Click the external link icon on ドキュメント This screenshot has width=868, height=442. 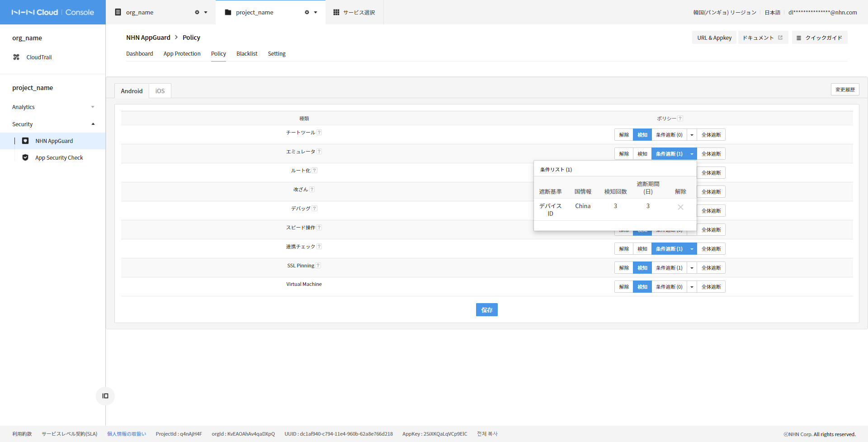pyautogui.click(x=780, y=38)
